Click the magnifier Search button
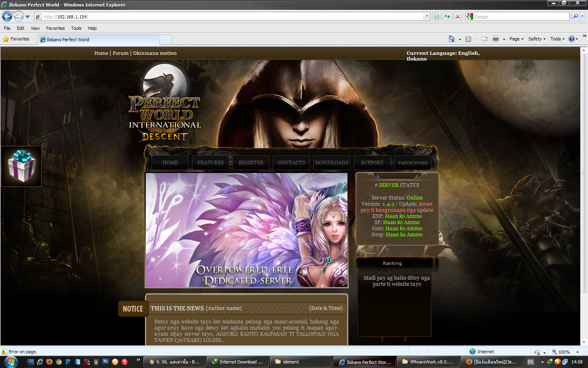 pos(575,17)
